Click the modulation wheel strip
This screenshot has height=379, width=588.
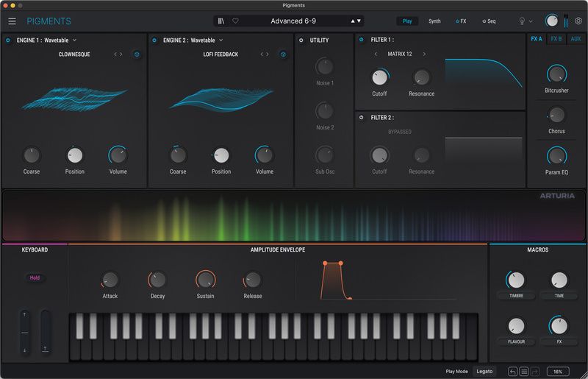coord(45,333)
